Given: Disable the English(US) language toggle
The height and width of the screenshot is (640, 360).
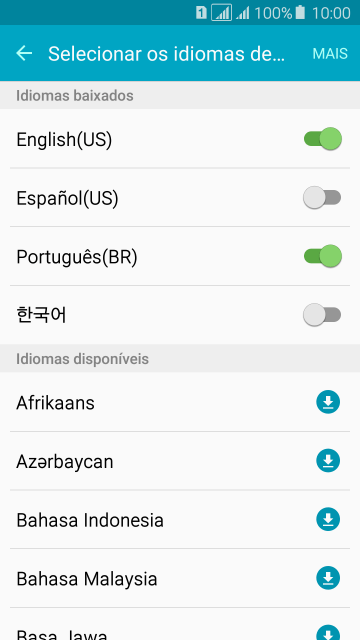Looking at the screenshot, I should point(322,139).
